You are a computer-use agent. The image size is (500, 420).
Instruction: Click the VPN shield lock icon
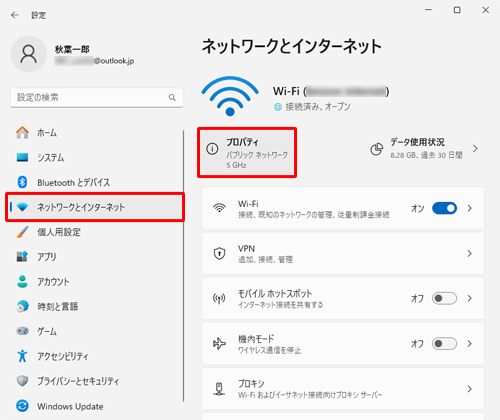click(219, 253)
